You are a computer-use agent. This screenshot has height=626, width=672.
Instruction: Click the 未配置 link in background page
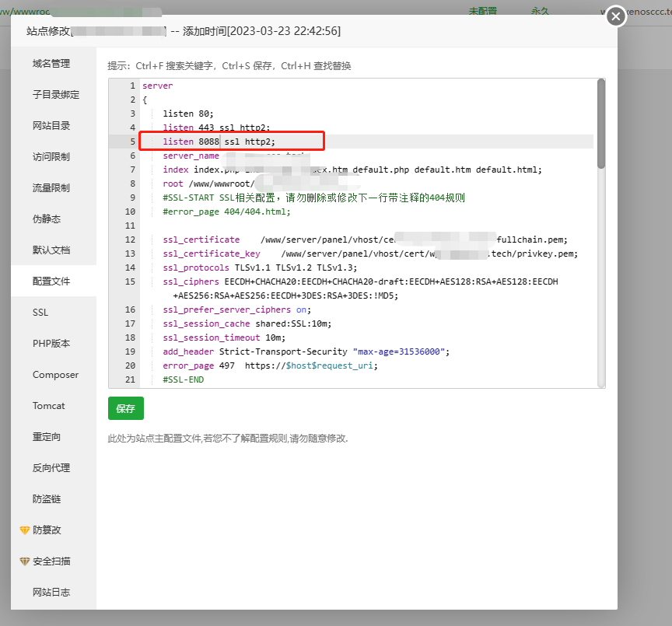click(x=482, y=11)
